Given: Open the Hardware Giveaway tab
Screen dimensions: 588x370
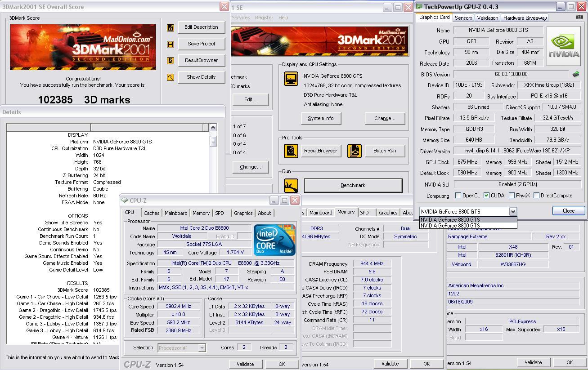Looking at the screenshot, I should pos(525,18).
